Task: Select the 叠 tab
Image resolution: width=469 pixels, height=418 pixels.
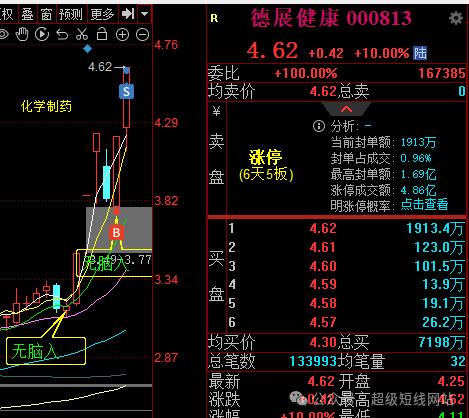Action: tap(28, 14)
